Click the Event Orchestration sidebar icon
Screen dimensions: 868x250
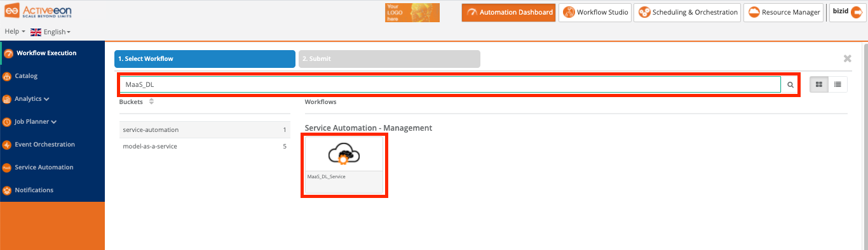click(7, 145)
